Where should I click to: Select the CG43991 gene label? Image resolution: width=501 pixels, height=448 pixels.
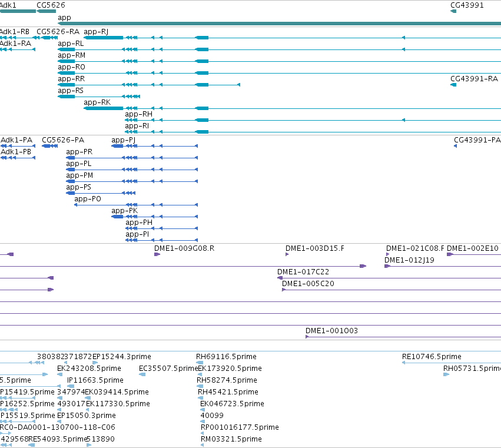click(x=467, y=5)
